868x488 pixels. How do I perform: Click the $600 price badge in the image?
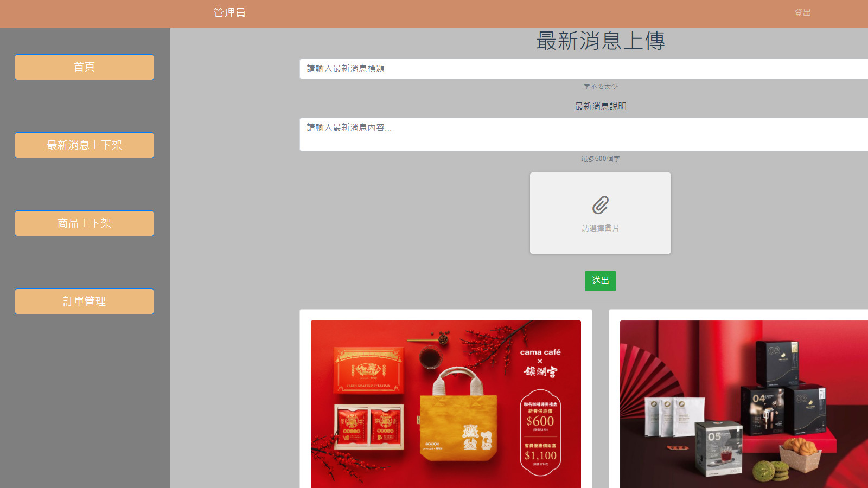[x=540, y=421]
